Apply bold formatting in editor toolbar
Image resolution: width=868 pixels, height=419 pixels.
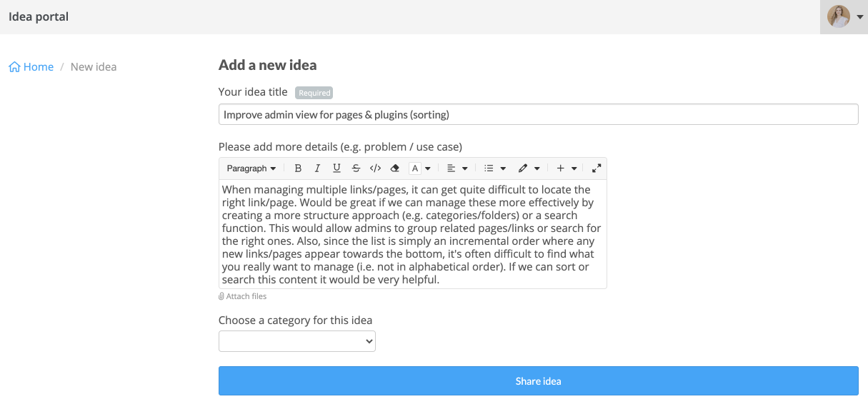pos(298,168)
